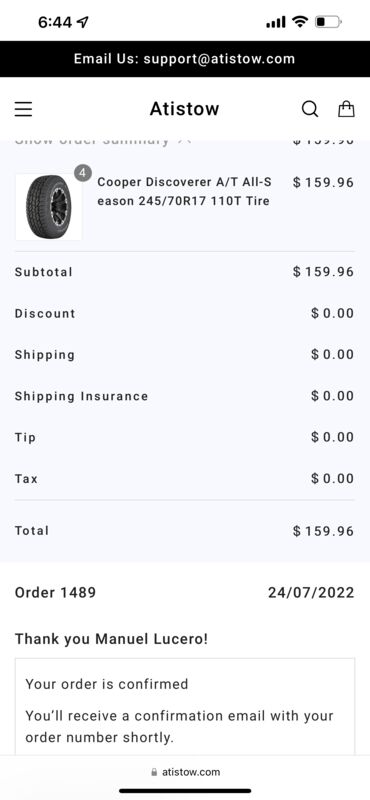Tap the atistow.com address bar

click(185, 772)
